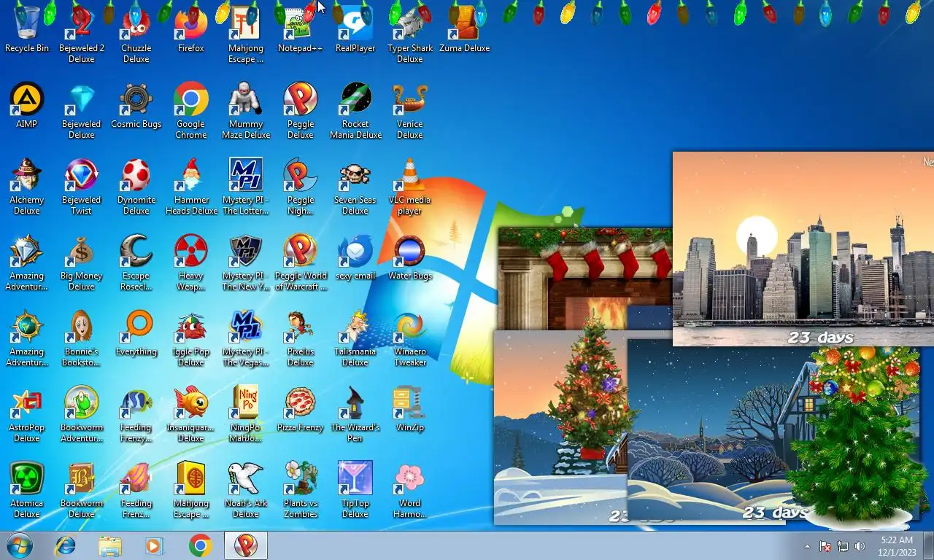Open the network tray icon

coord(842,546)
